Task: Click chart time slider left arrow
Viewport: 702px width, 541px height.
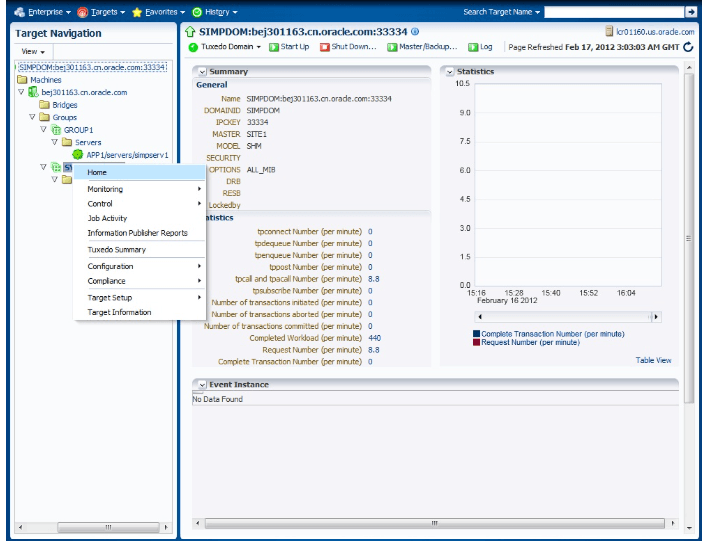Action: [480, 317]
